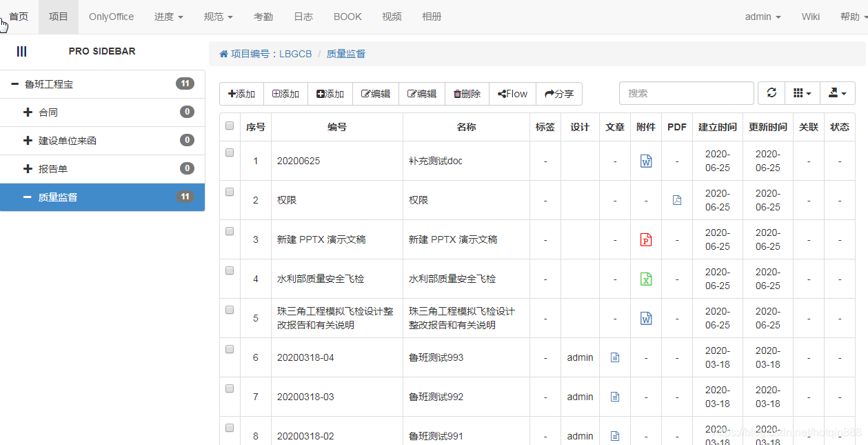Check the checkbox for 珠三角工程模拟飞检 row
The height and width of the screenshot is (445, 868).
(x=230, y=310)
